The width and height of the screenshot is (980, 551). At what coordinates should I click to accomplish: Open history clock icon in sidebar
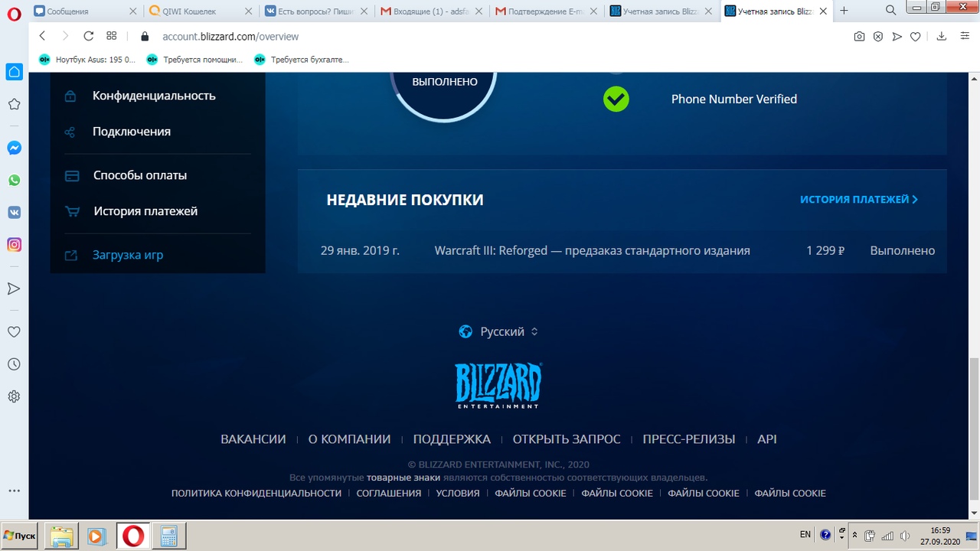tap(14, 364)
